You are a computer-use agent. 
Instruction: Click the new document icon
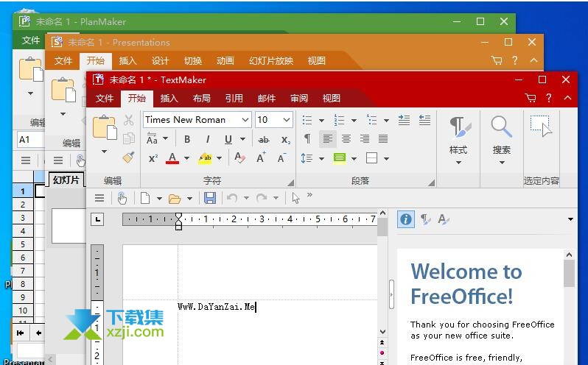[145, 198]
